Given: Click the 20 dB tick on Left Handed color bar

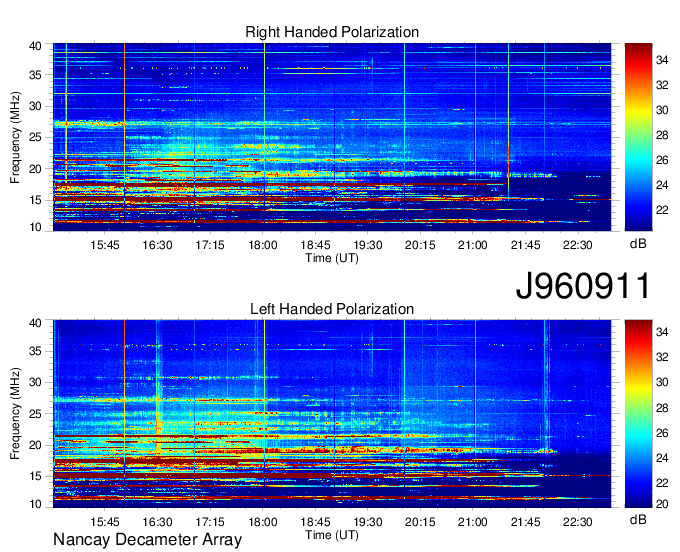Looking at the screenshot, I should click(662, 504).
